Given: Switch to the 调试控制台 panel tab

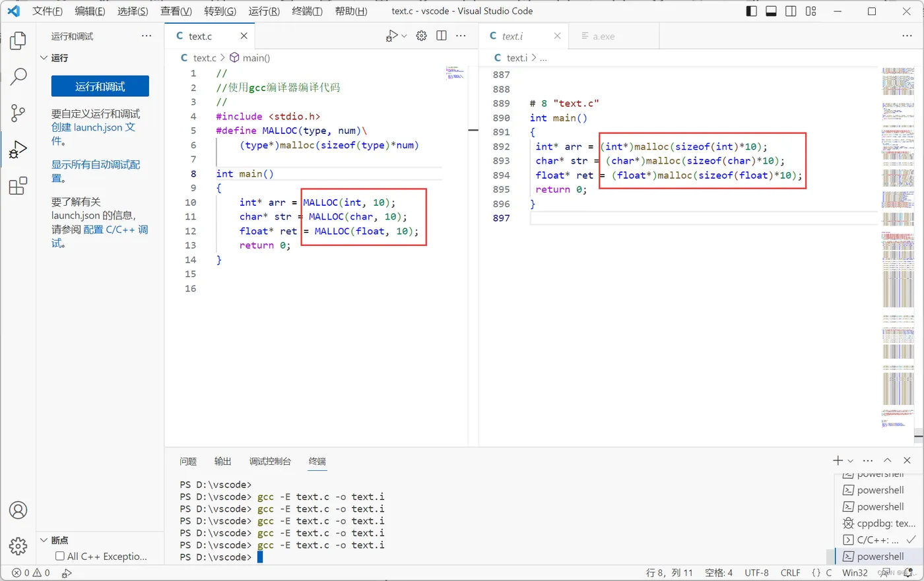Looking at the screenshot, I should (x=269, y=461).
